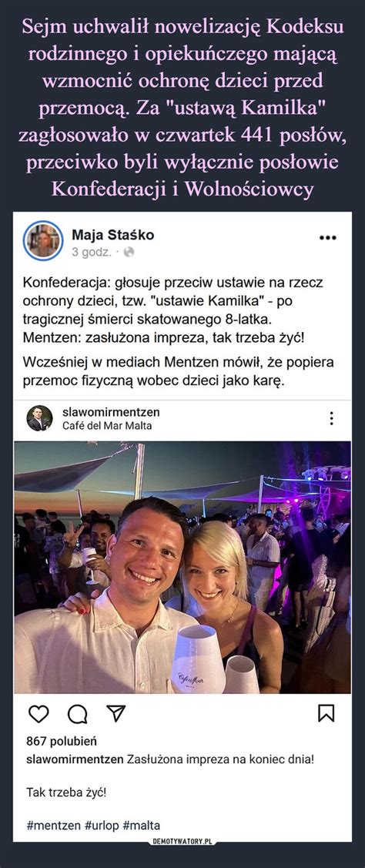Save post with bookmark icon
Viewport: 365px width, 868px height.
pyautogui.click(x=326, y=715)
